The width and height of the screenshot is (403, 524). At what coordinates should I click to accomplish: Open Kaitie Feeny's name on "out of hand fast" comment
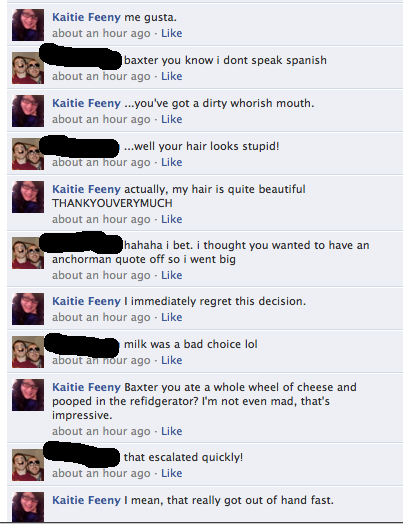click(86, 500)
